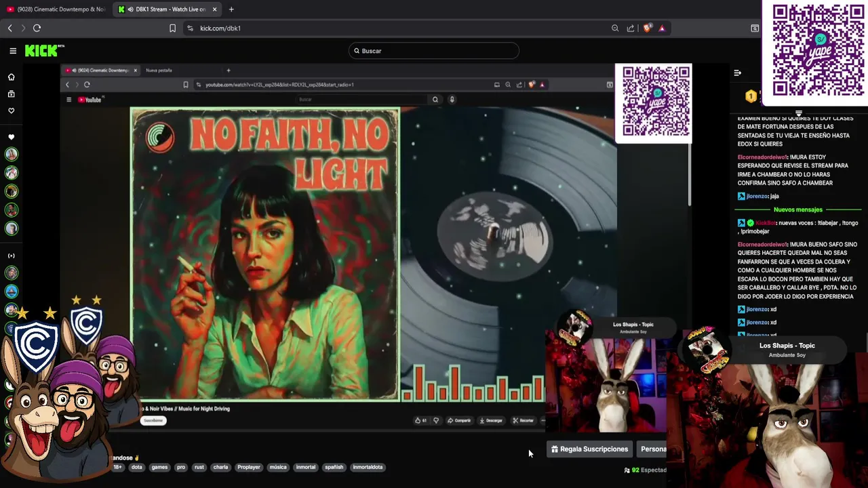Open the Brave Rewards triangle icon
This screenshot has width=868, height=488.
(x=662, y=28)
